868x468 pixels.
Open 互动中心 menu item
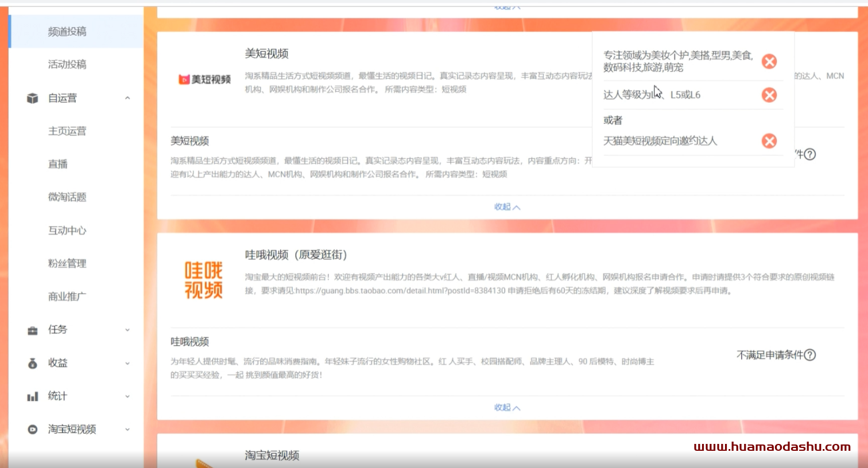[x=67, y=231]
